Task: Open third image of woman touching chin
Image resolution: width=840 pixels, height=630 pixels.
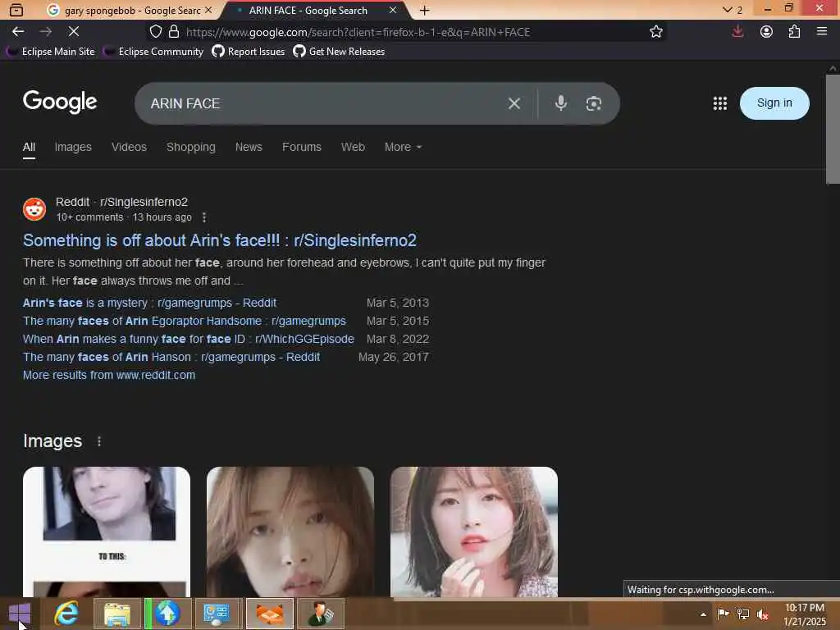Action: pos(474,532)
